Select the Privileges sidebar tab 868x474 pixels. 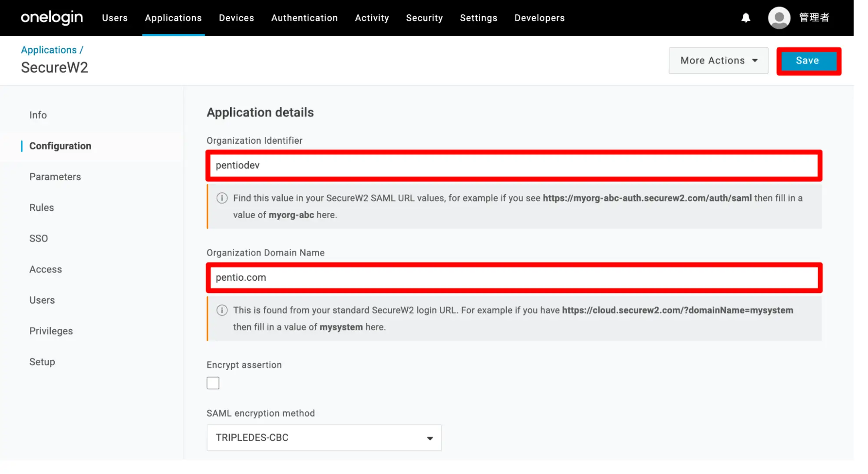[51, 331]
